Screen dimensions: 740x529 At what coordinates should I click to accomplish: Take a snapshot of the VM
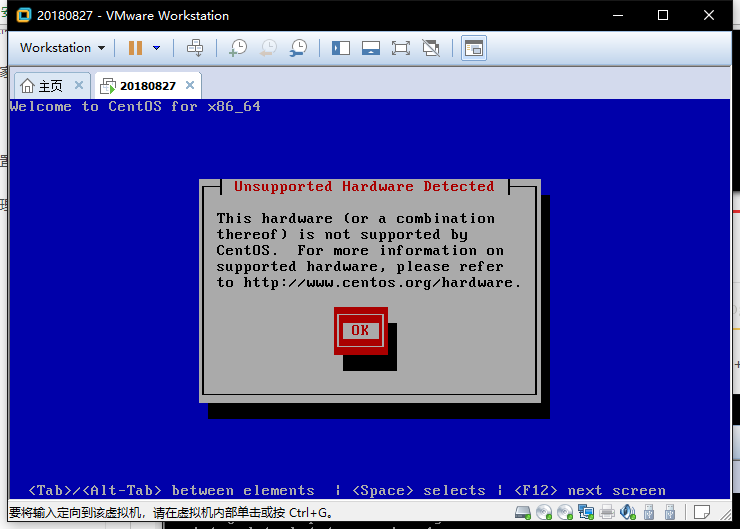pyautogui.click(x=238, y=48)
